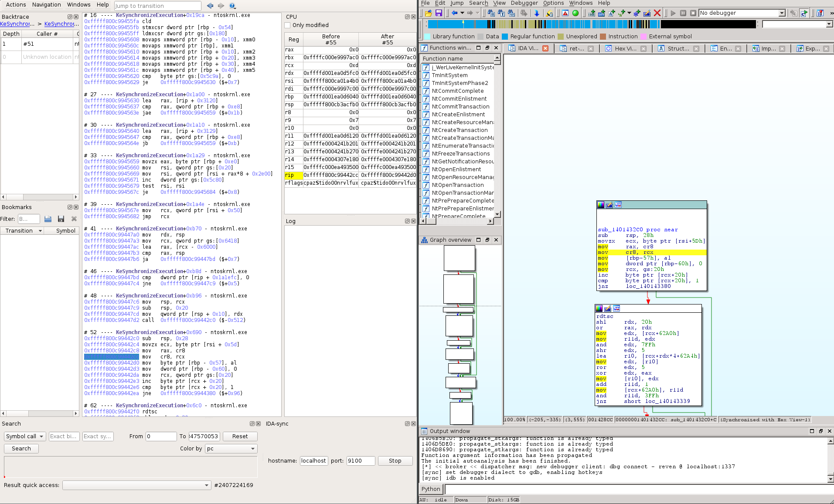Image resolution: width=834 pixels, height=504 pixels.
Task: Open a file using the toolbar open icon
Action: coord(428,13)
